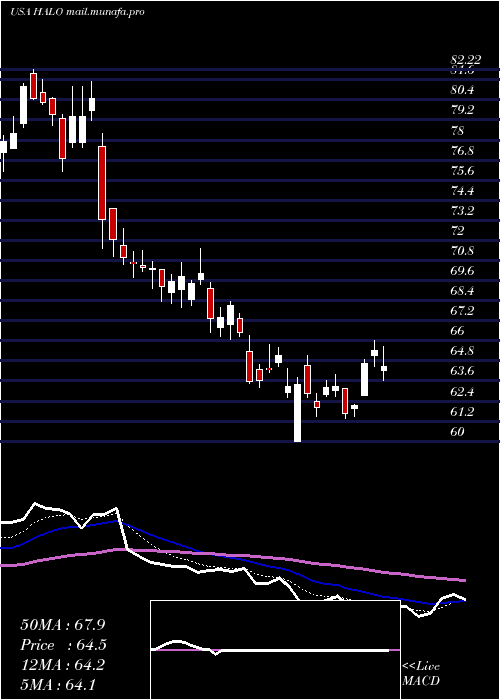Click the 76.8 price axis label
Viewport: 500px width, 700px height.
pos(462,150)
